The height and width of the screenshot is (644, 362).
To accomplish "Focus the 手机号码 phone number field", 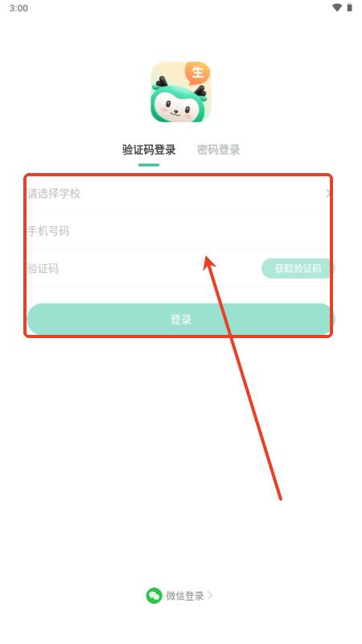I will click(181, 231).
